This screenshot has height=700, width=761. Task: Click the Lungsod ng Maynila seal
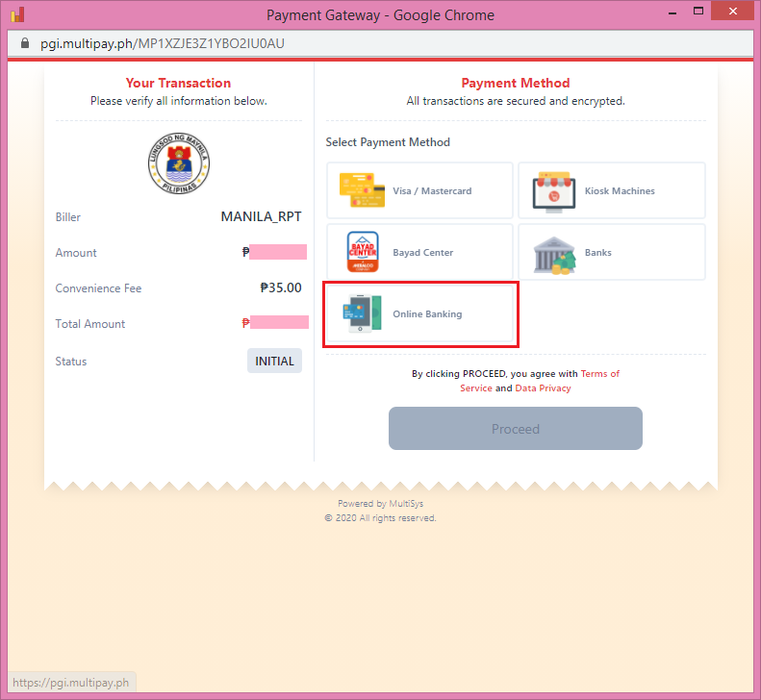(179, 163)
